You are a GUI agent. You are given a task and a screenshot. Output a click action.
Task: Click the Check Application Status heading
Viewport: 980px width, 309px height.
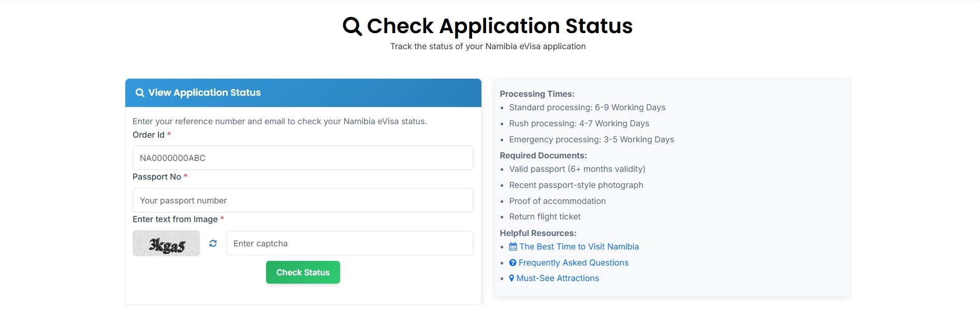click(x=500, y=26)
